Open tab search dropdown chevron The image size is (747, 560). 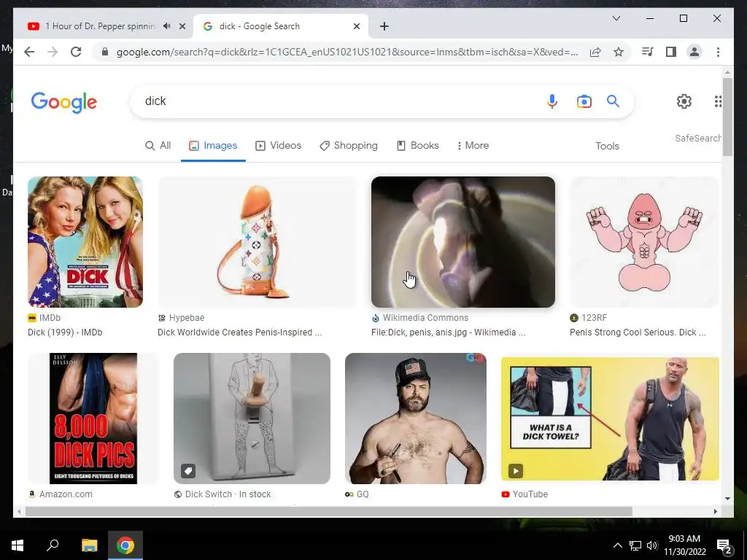pos(616,18)
